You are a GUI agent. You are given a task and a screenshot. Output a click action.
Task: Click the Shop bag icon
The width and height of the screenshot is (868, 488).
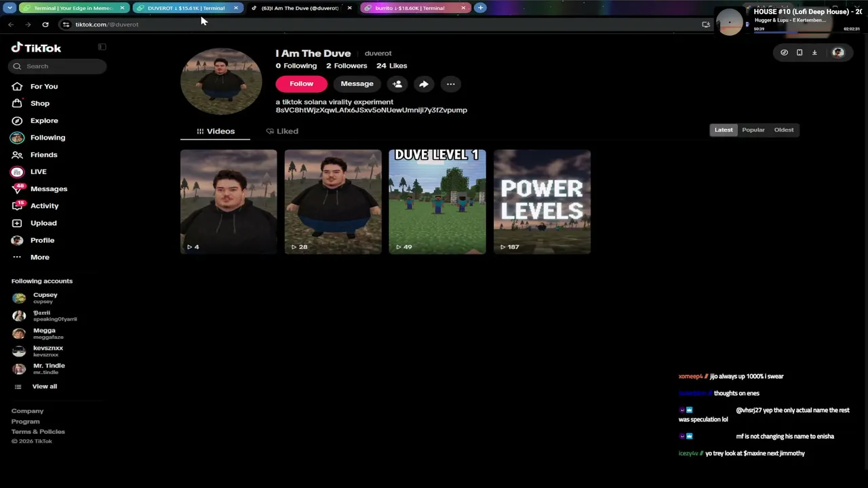(x=17, y=103)
